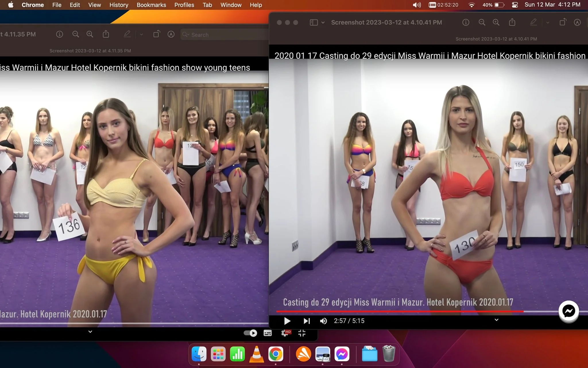
Task: Rotate the image in right Preview window
Action: click(x=563, y=22)
